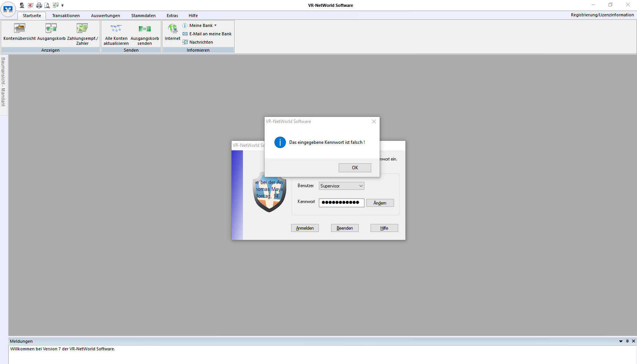The width and height of the screenshot is (637, 364).
Task: Open the VR-Bank application menu logo button
Action: 8,9
